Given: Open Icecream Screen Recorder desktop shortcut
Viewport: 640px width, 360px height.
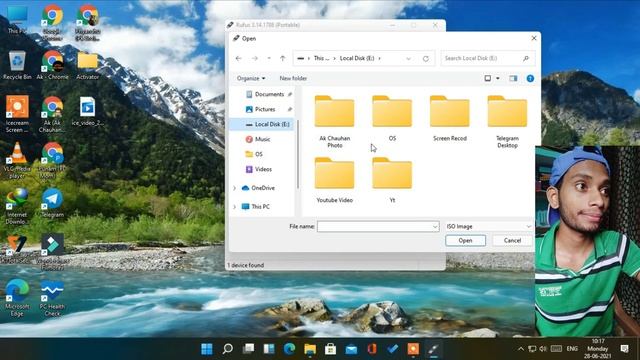Looking at the screenshot, I should coord(17,114).
